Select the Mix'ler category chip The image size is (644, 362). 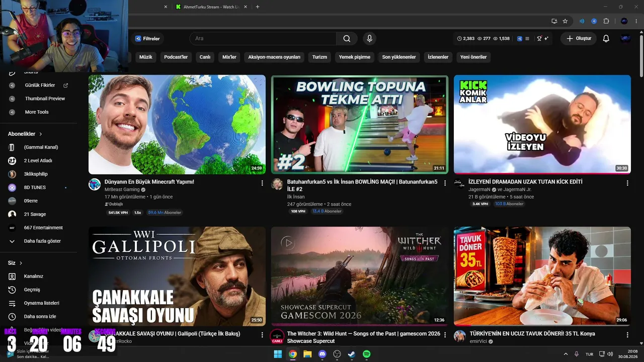(229, 57)
